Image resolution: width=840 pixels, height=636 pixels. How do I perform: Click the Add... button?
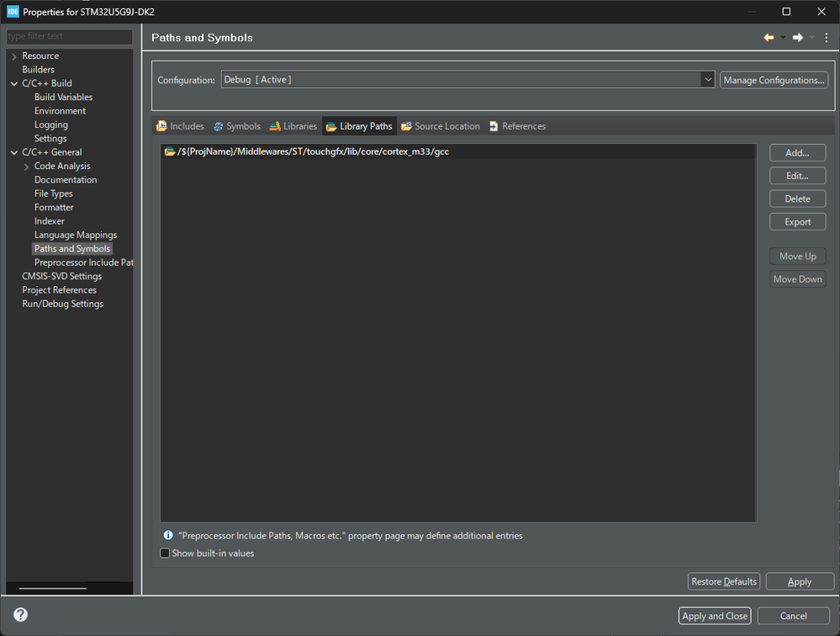pos(797,153)
